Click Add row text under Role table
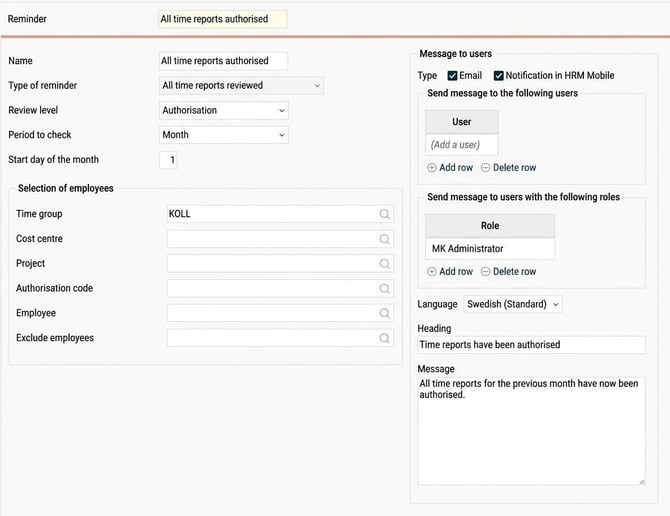This screenshot has height=516, width=670. click(456, 271)
